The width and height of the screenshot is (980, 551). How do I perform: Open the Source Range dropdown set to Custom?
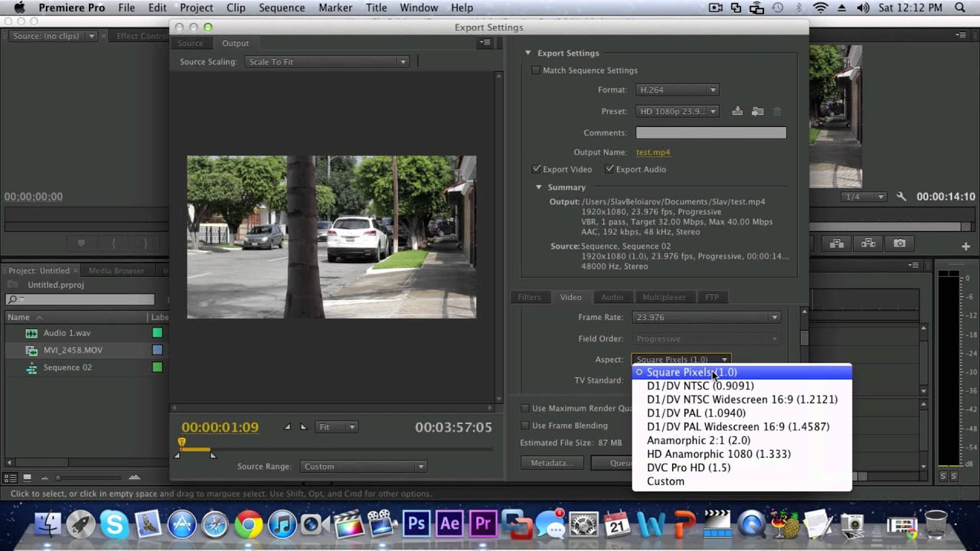click(x=363, y=466)
